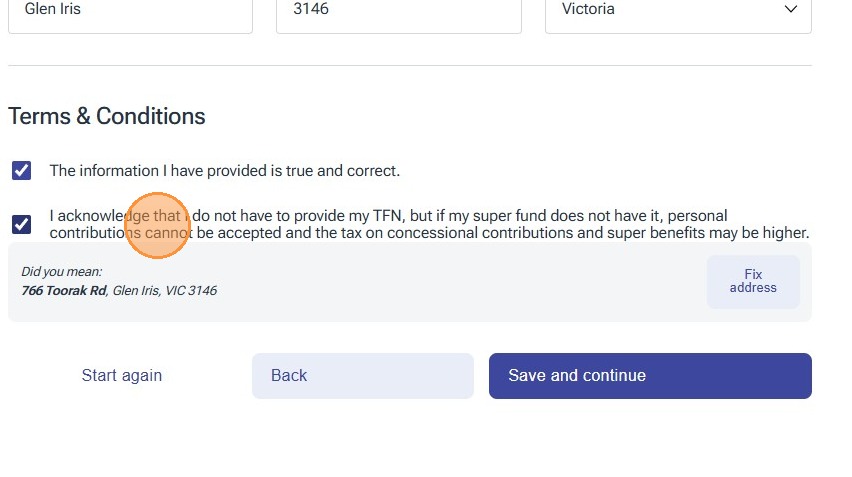Click the chevron arrow beside Victoria
Image resolution: width=852 pixels, height=477 pixels.
tap(791, 10)
